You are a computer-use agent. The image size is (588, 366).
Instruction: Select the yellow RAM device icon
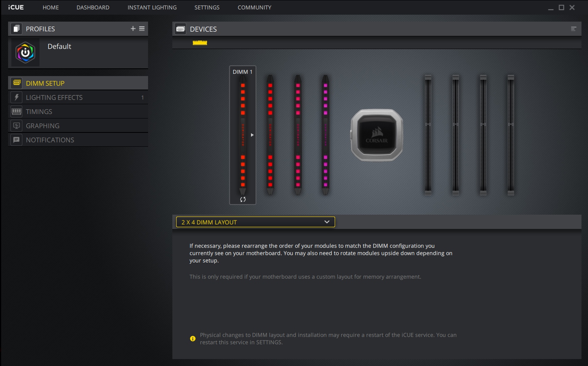[200, 43]
